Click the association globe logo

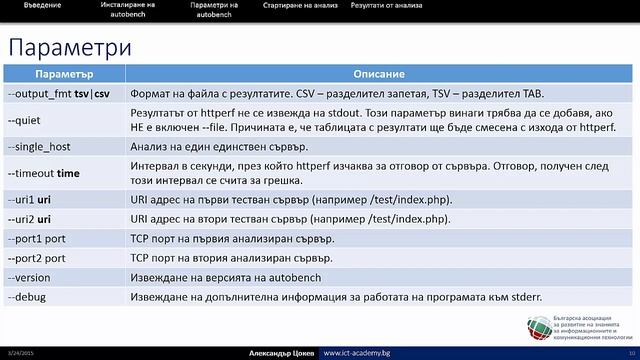(x=539, y=328)
